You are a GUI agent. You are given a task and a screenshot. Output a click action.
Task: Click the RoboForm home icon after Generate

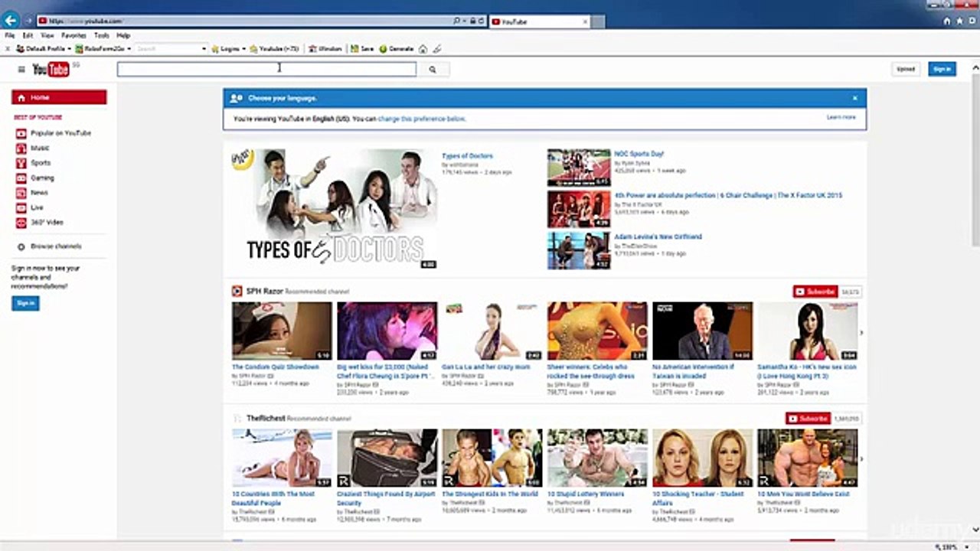(423, 49)
